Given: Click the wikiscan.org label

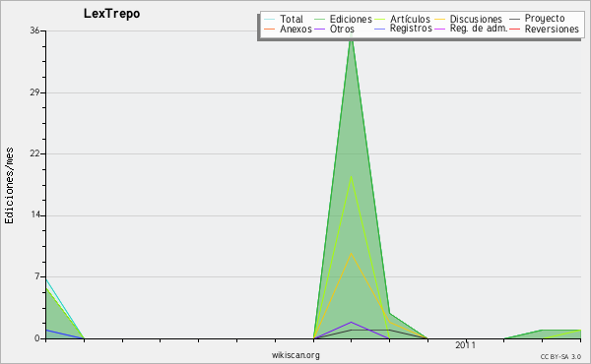Looking at the screenshot, I should (295, 355).
